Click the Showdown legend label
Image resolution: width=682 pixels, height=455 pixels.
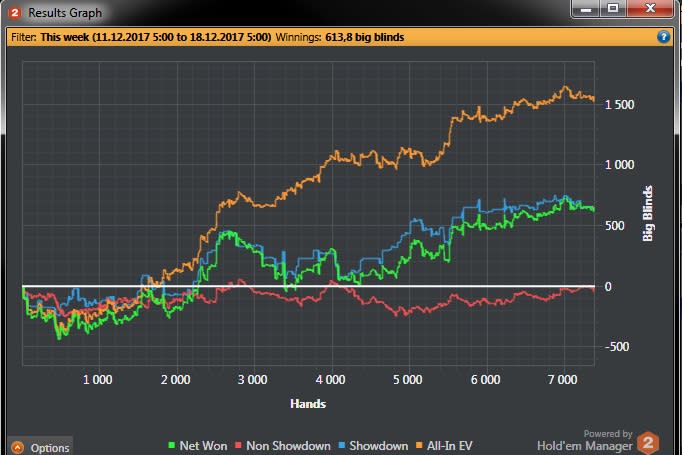tap(379, 445)
